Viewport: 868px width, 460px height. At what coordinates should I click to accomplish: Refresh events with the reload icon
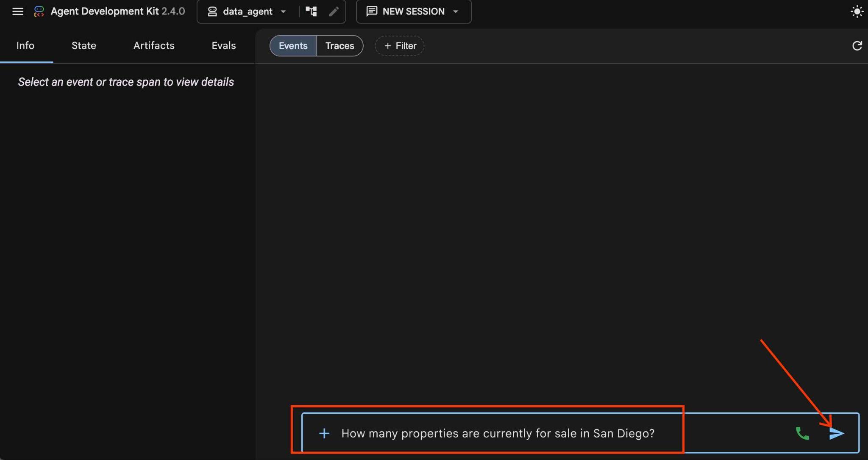pos(857,46)
